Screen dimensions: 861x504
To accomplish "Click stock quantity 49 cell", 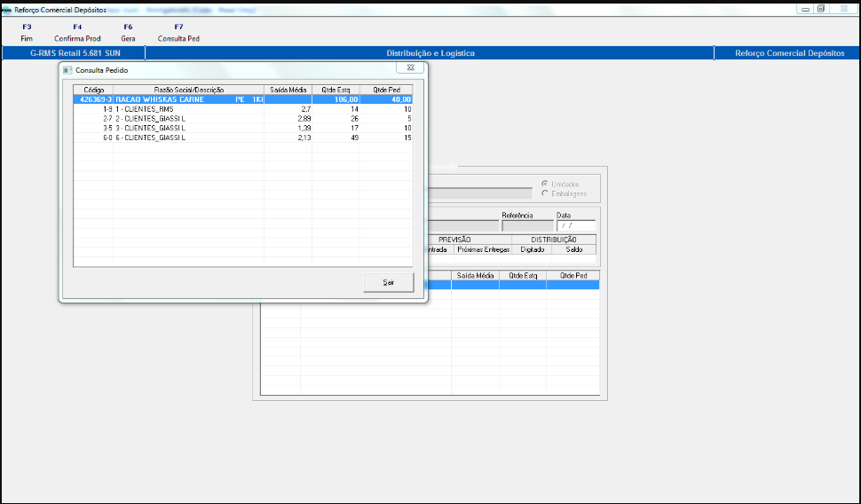I will pyautogui.click(x=336, y=138).
